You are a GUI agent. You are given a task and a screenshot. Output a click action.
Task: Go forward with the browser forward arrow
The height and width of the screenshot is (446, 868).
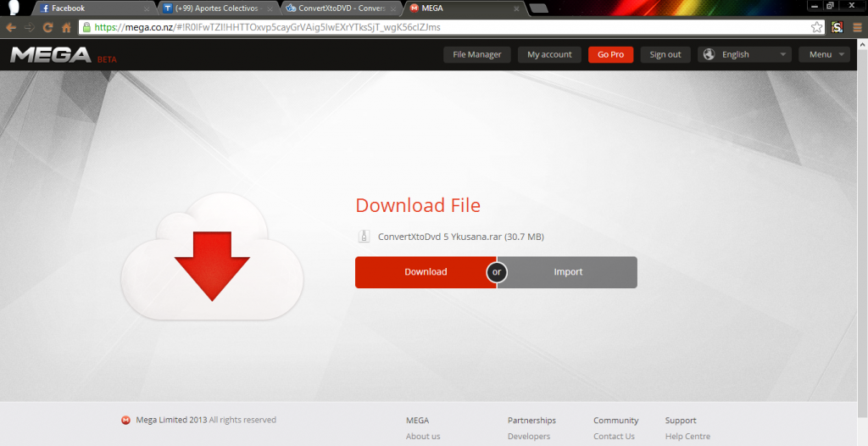[30, 27]
